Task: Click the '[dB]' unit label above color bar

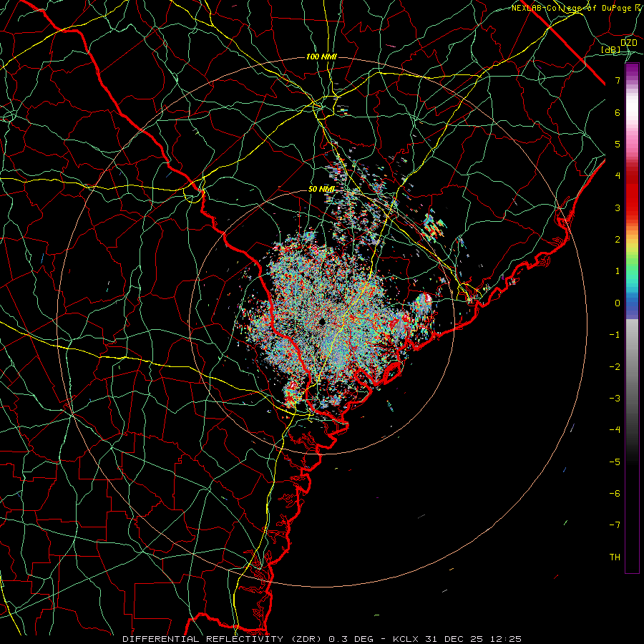Action: tap(611, 49)
